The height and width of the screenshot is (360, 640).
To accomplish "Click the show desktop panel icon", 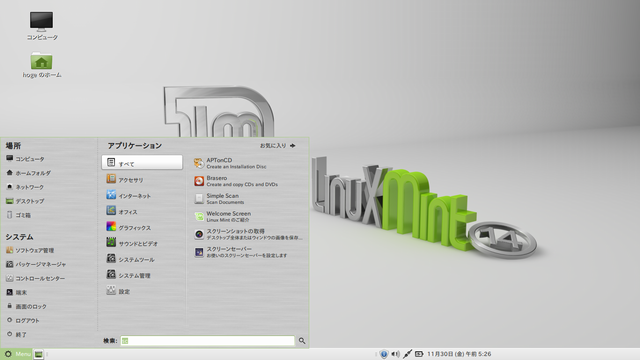I will click(39, 354).
